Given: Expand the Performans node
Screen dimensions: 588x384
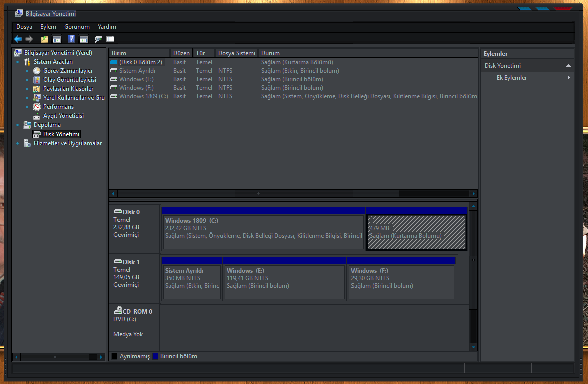Looking at the screenshot, I should [x=27, y=107].
